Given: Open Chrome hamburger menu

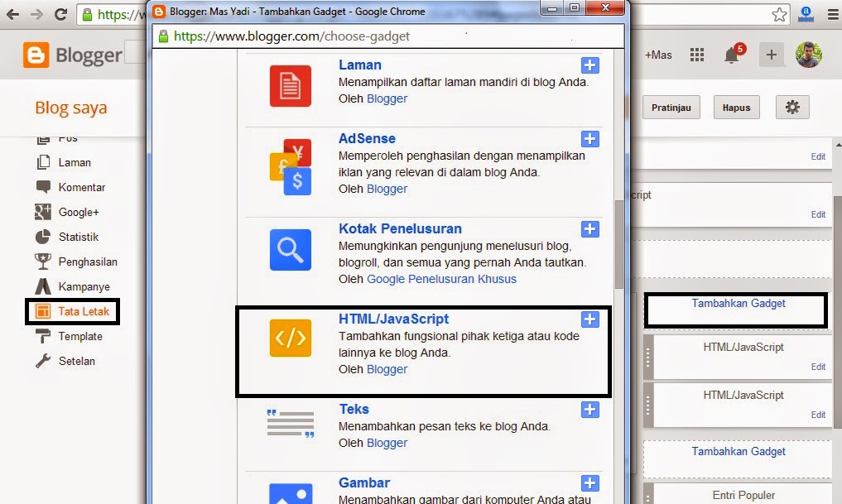Looking at the screenshot, I should [833, 15].
